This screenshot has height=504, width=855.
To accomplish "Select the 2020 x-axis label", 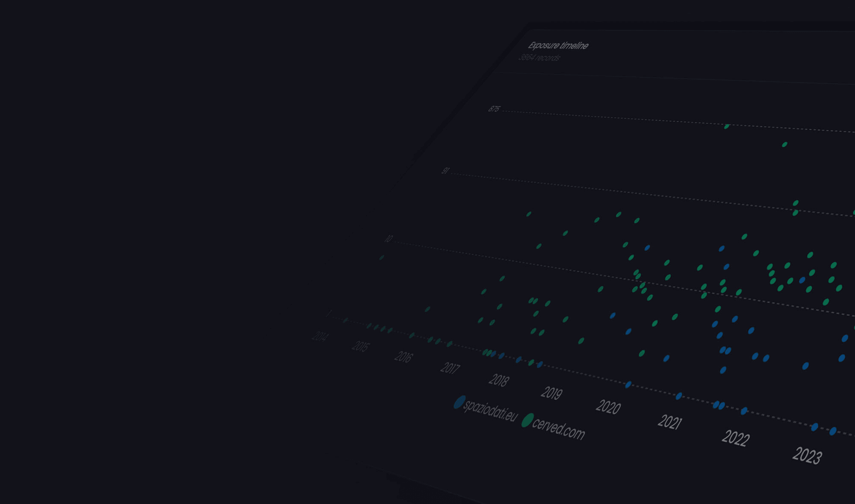I will click(x=608, y=407).
